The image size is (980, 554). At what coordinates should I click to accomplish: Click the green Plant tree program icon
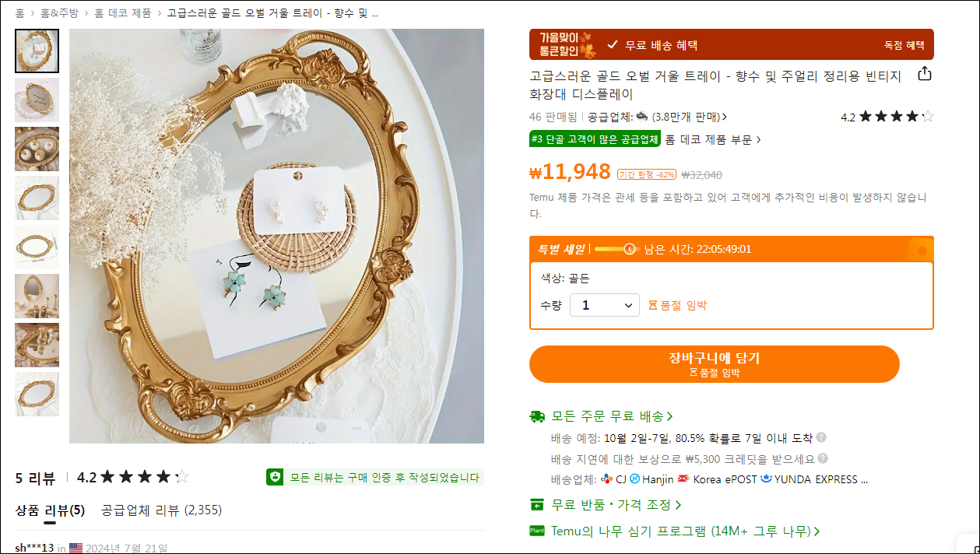click(537, 531)
